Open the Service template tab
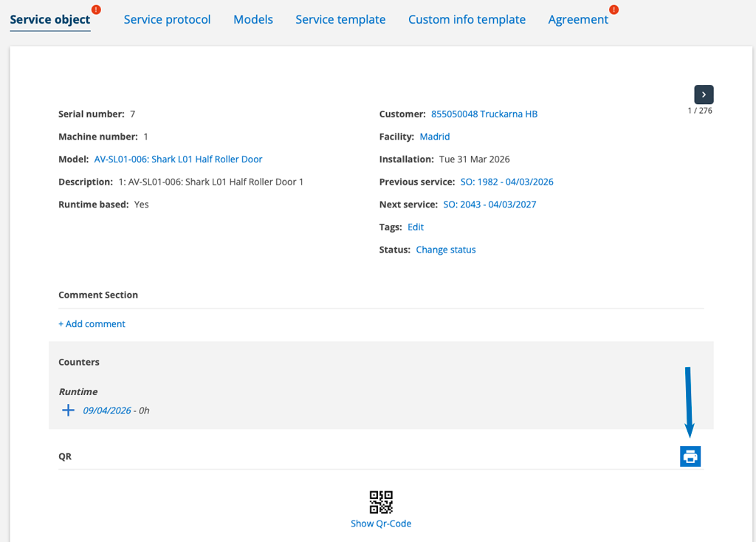Image resolution: width=756 pixels, height=542 pixels. pyautogui.click(x=340, y=19)
